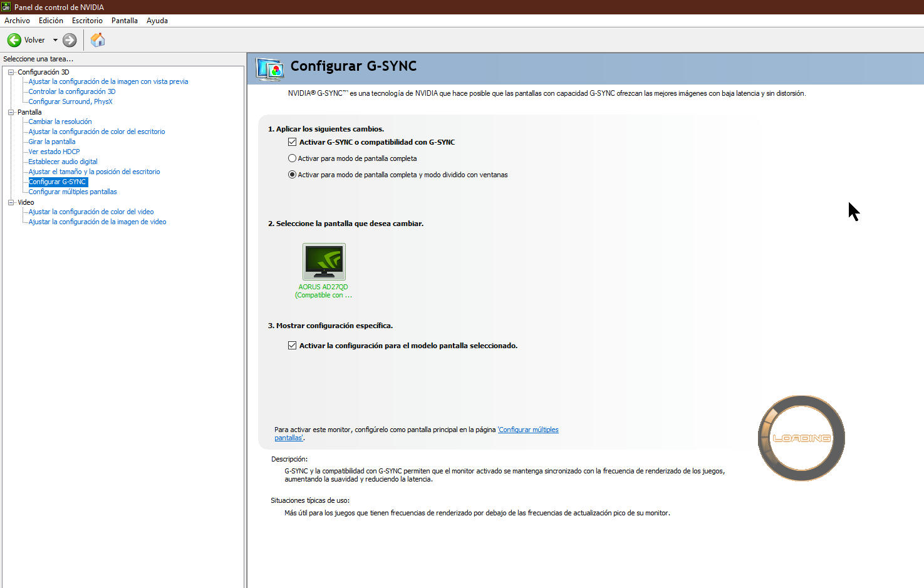The height and width of the screenshot is (588, 924).
Task: Open Ajustar la configuración de la imagen de video
Action: point(97,222)
